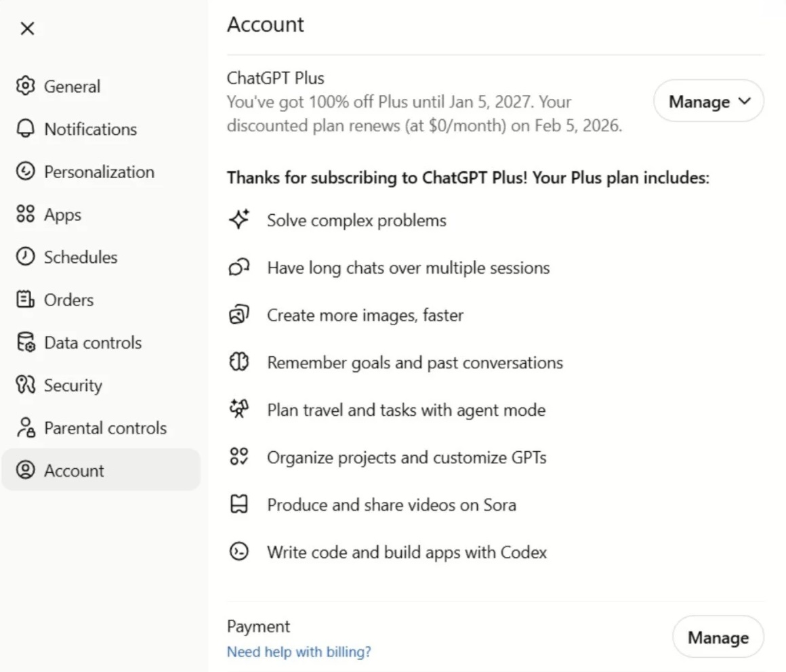Image resolution: width=786 pixels, height=672 pixels.
Task: Open the Account settings tab
Action: 74,471
